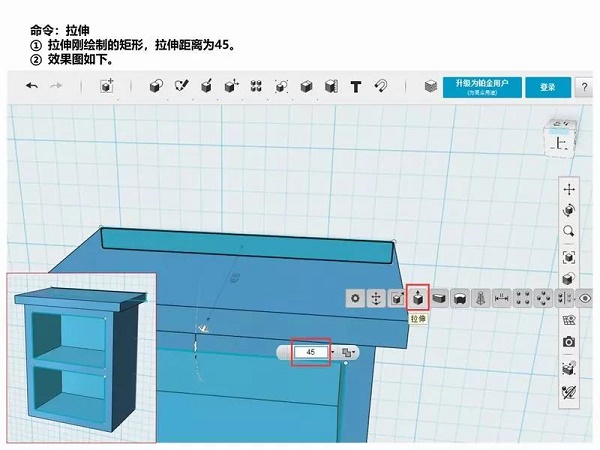
Task: Open the Construct tools menu
Action: (206, 87)
